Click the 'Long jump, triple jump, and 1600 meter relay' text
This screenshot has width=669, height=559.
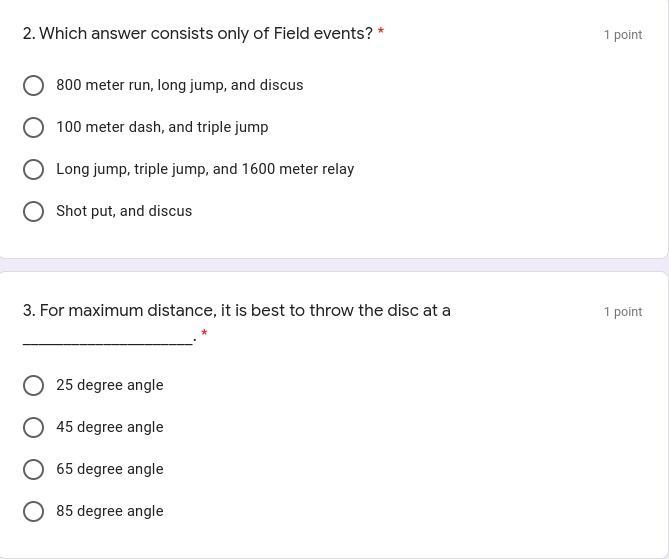[205, 169]
